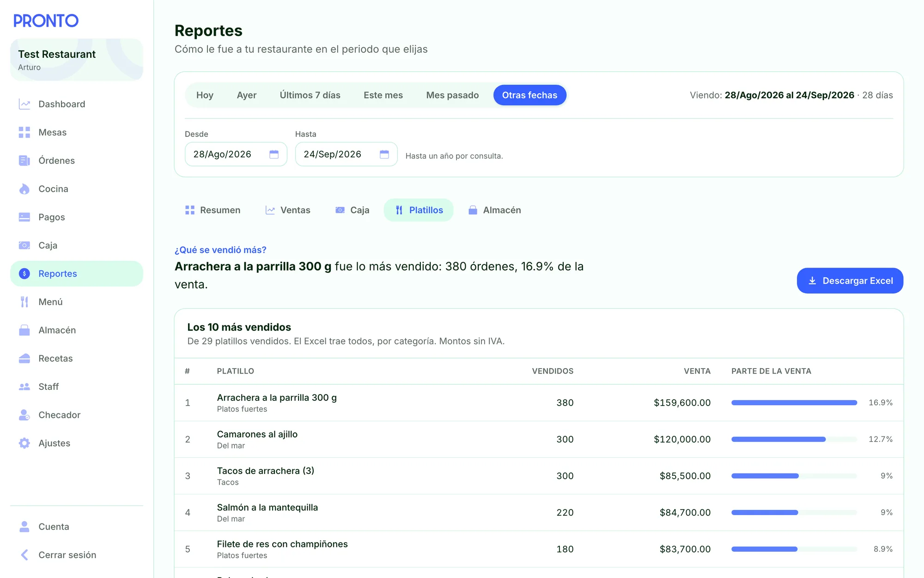Open Dashboard via its chart icon

coord(24,104)
